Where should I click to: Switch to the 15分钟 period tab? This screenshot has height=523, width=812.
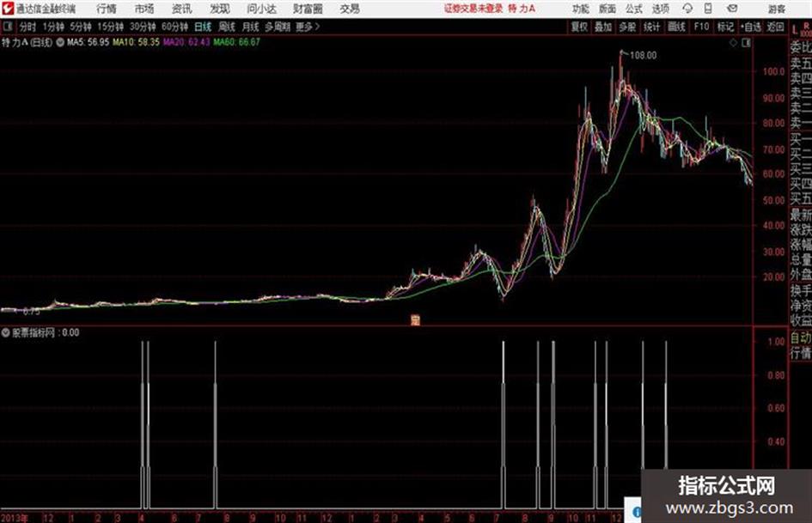click(x=110, y=27)
